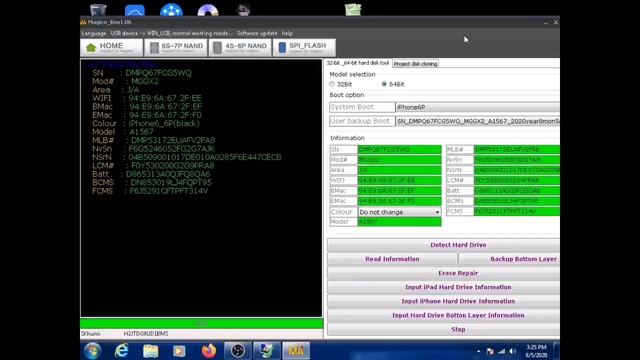The width and height of the screenshot is (640, 360).
Task: Expand the Colour 'Do not change' dropdown
Action: (400, 212)
